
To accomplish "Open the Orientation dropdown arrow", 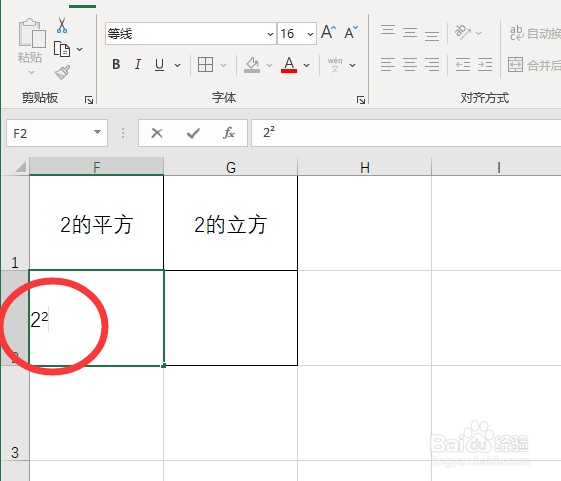I will tap(479, 33).
